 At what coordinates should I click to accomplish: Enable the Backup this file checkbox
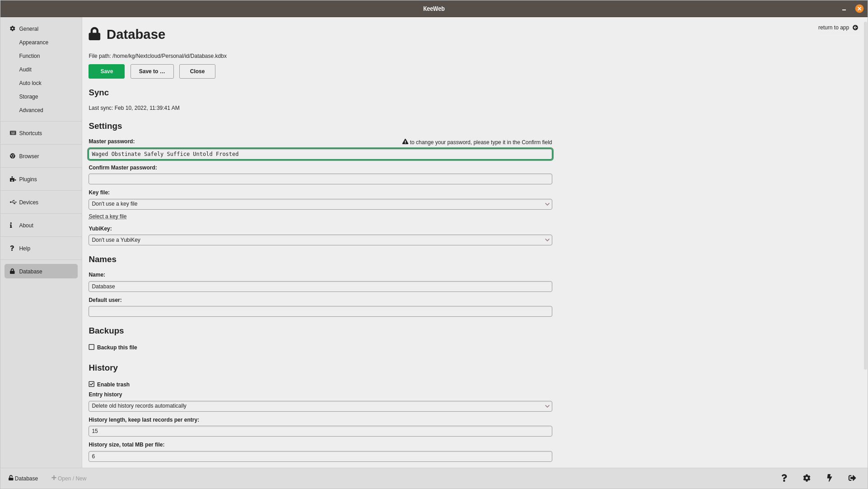(92, 347)
